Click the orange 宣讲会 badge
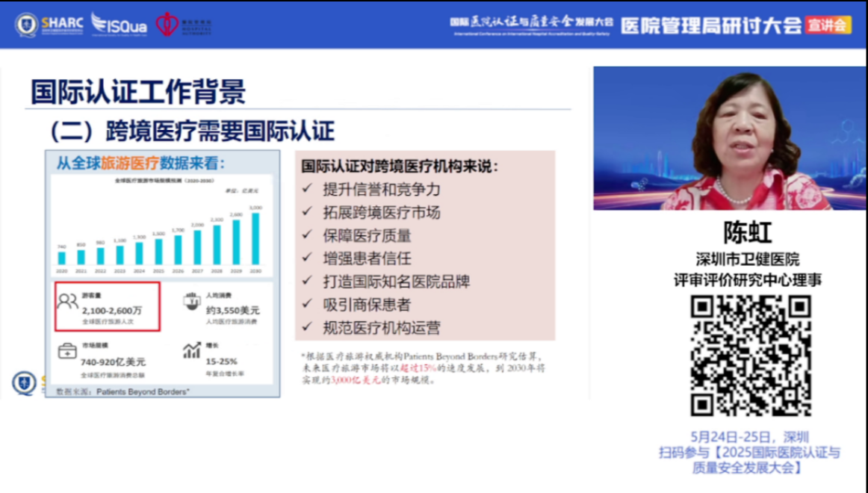This screenshot has width=868, height=493. pyautogui.click(x=828, y=25)
